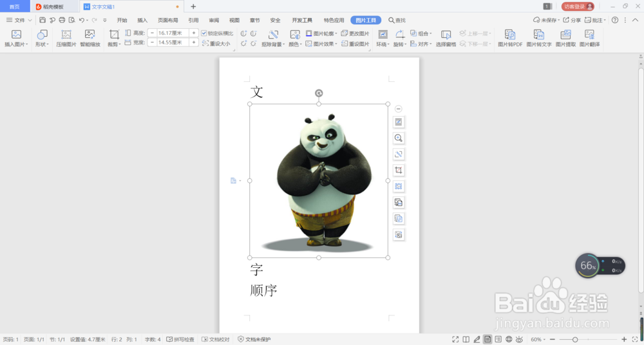
Task: Click the 查找 search box
Action: pyautogui.click(x=397, y=20)
